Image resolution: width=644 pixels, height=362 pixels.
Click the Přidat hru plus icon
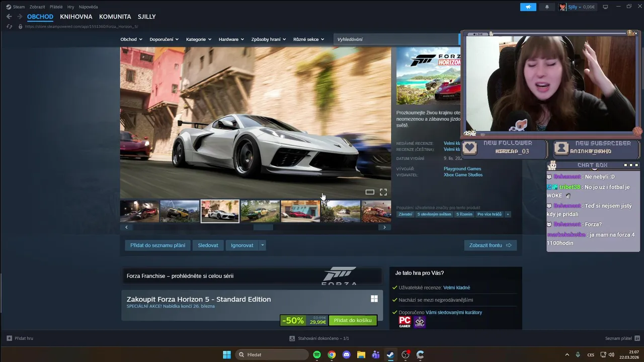[9, 338]
